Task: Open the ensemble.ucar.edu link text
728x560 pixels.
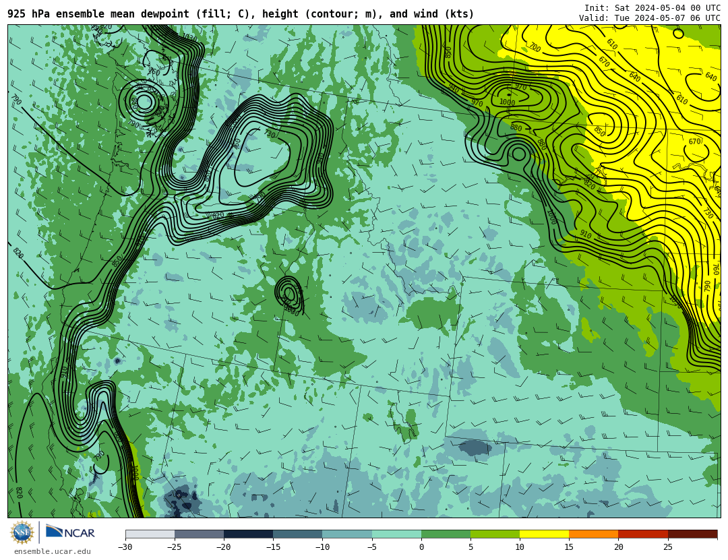Action: (53, 552)
